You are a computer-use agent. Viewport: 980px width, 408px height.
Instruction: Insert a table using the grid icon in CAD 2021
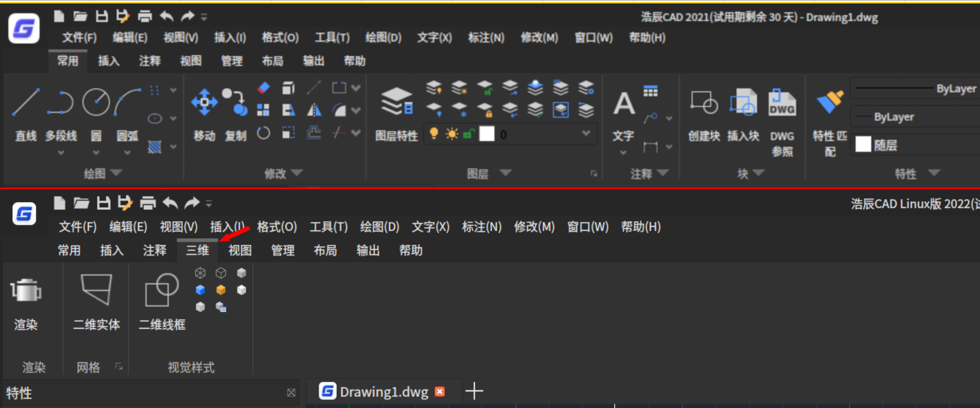click(651, 91)
